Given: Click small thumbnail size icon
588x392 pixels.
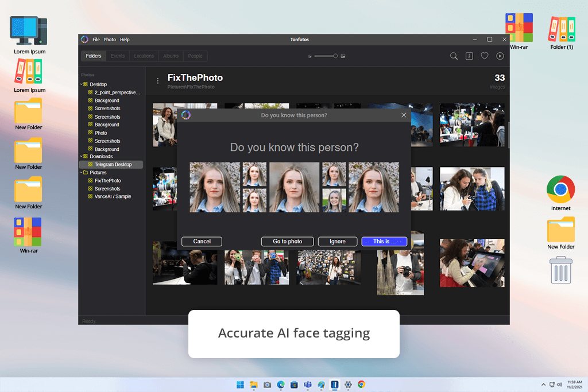Looking at the screenshot, I should tap(310, 56).
